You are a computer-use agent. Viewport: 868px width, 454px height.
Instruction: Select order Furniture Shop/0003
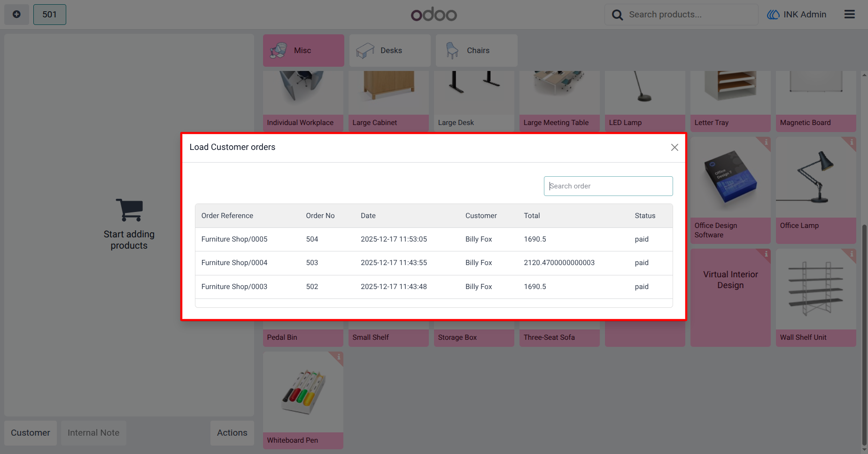(434, 287)
